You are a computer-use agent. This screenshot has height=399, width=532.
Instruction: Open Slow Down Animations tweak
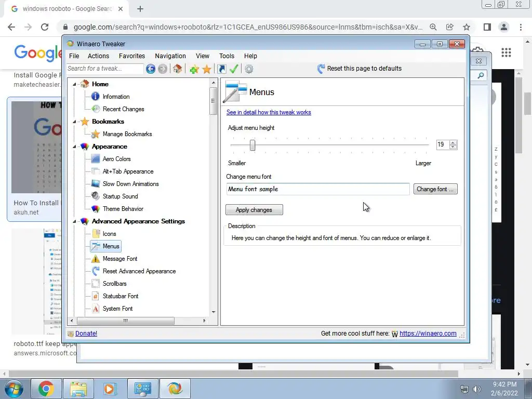click(x=130, y=184)
